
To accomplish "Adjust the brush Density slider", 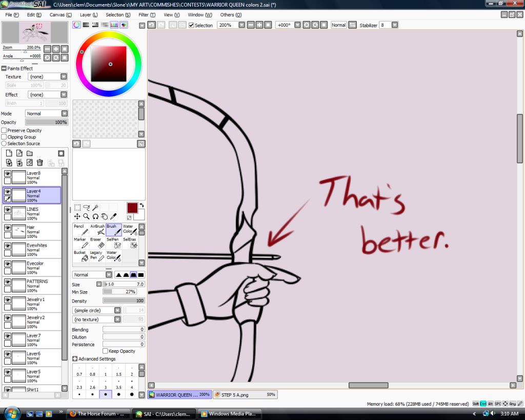I will [x=124, y=301].
